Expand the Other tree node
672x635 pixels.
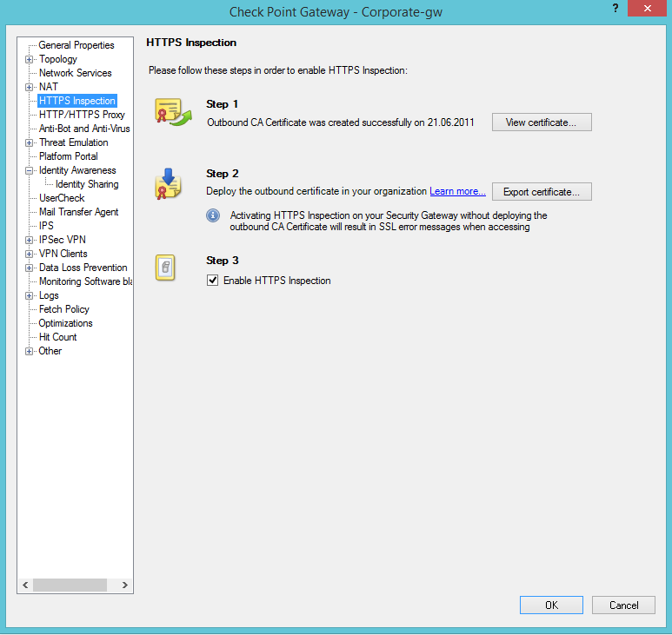coord(29,352)
